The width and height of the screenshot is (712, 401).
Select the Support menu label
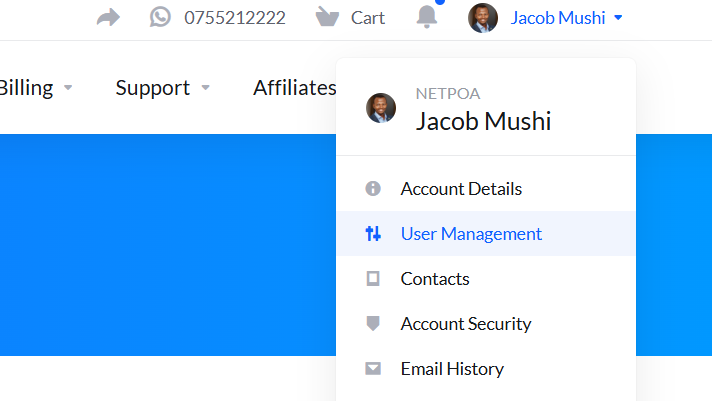point(152,88)
